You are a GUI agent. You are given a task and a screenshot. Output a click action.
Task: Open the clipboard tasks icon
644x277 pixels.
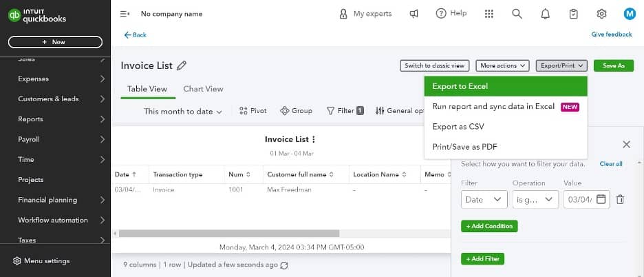pyautogui.click(x=574, y=14)
